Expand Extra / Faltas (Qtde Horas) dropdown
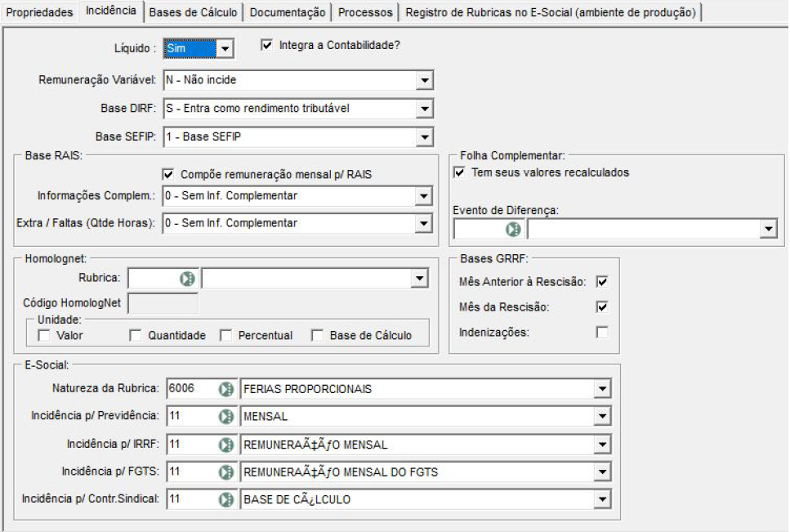This screenshot has width=790, height=532. [424, 223]
